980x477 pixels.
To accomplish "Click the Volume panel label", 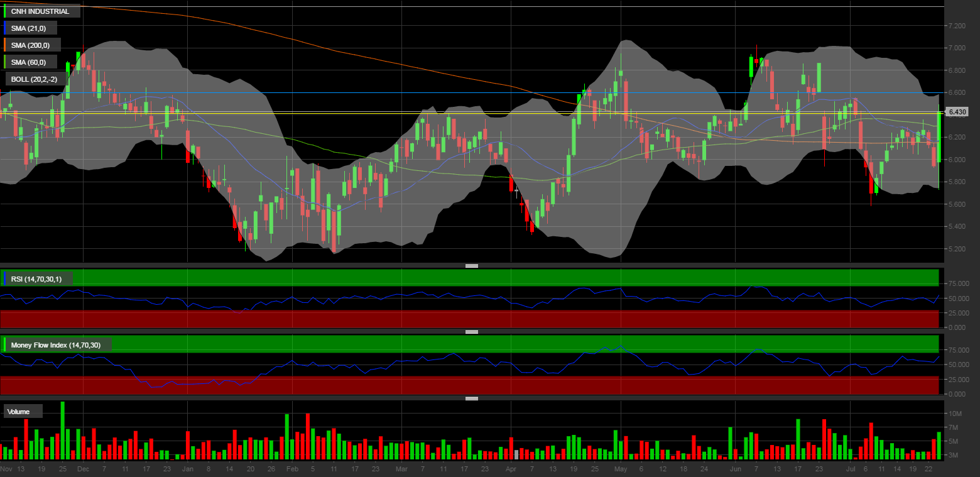I will (24, 412).
